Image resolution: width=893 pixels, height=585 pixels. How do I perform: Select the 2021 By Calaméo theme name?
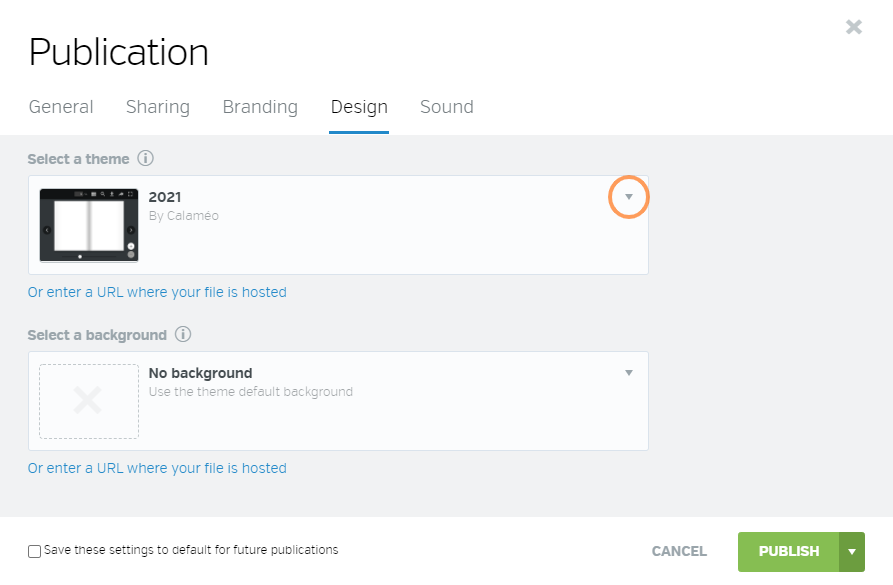click(183, 206)
